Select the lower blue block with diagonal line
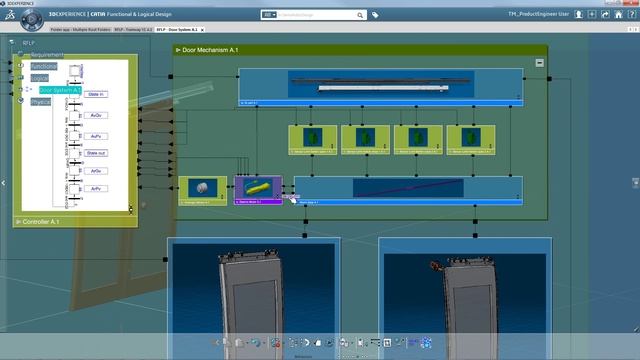Image resolution: width=640 pixels, height=360 pixels. pyautogui.click(x=408, y=191)
